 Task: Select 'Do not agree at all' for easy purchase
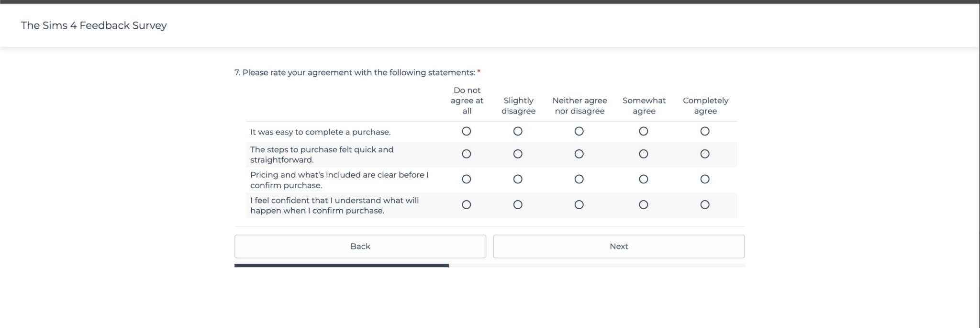[467, 131]
